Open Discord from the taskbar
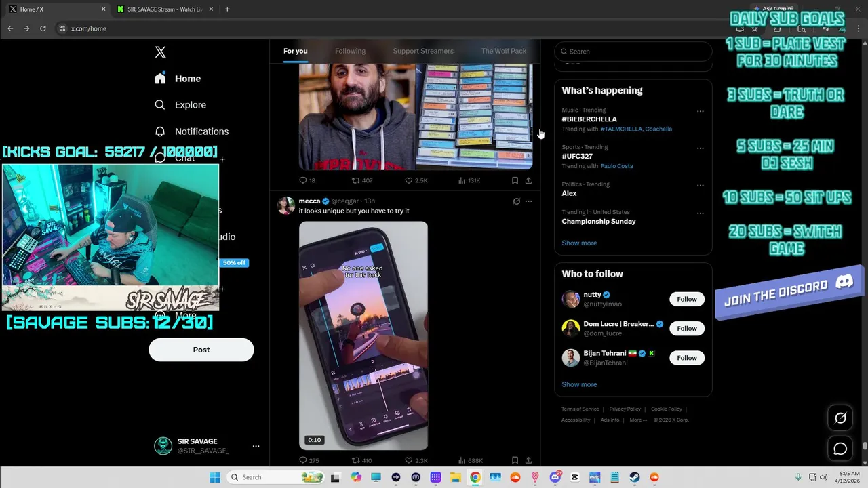868x488 pixels. point(555,477)
